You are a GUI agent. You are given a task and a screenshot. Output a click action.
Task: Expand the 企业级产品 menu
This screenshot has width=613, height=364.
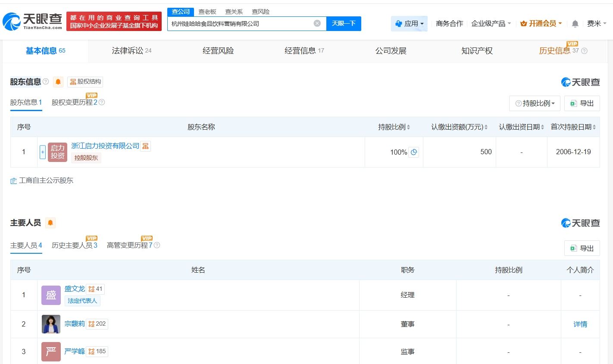click(x=491, y=24)
